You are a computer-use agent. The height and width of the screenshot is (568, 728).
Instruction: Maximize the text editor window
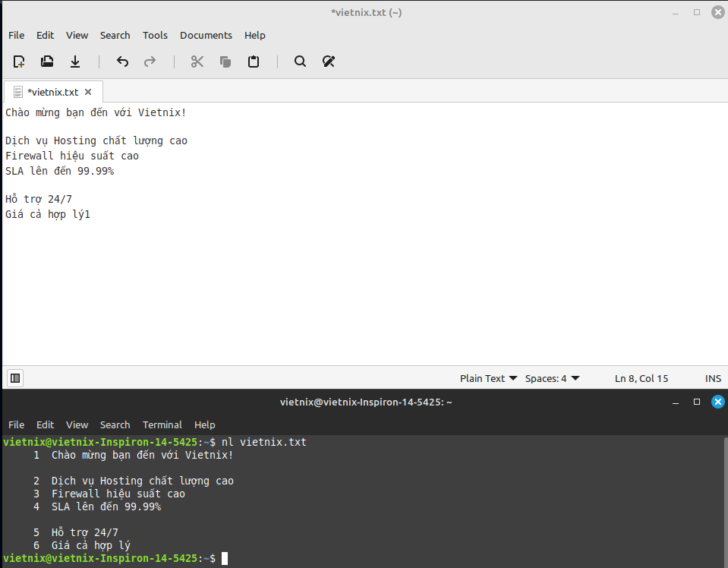(x=697, y=13)
